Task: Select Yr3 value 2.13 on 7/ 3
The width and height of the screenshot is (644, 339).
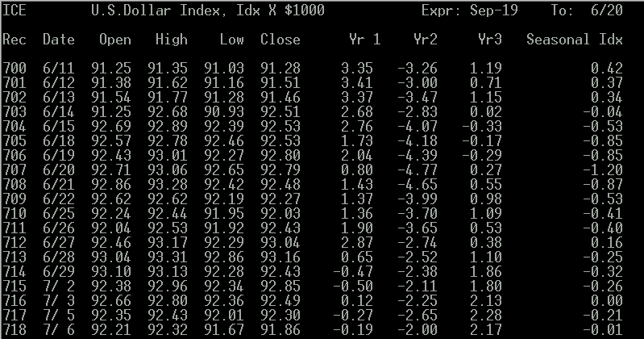Action: pos(485,300)
